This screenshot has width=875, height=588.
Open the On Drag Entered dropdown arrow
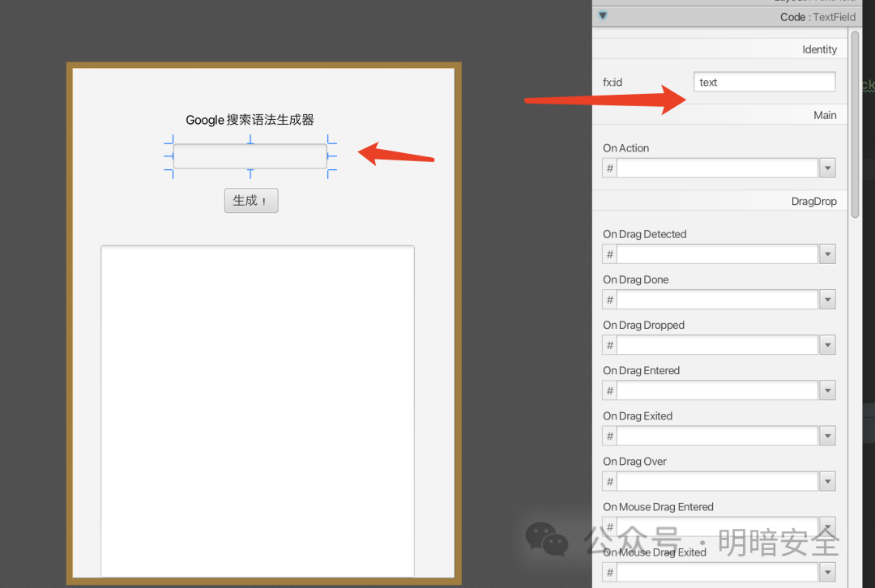[x=827, y=390]
